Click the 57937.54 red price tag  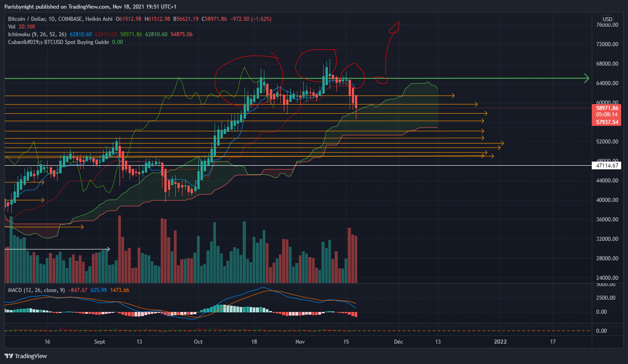coord(607,122)
